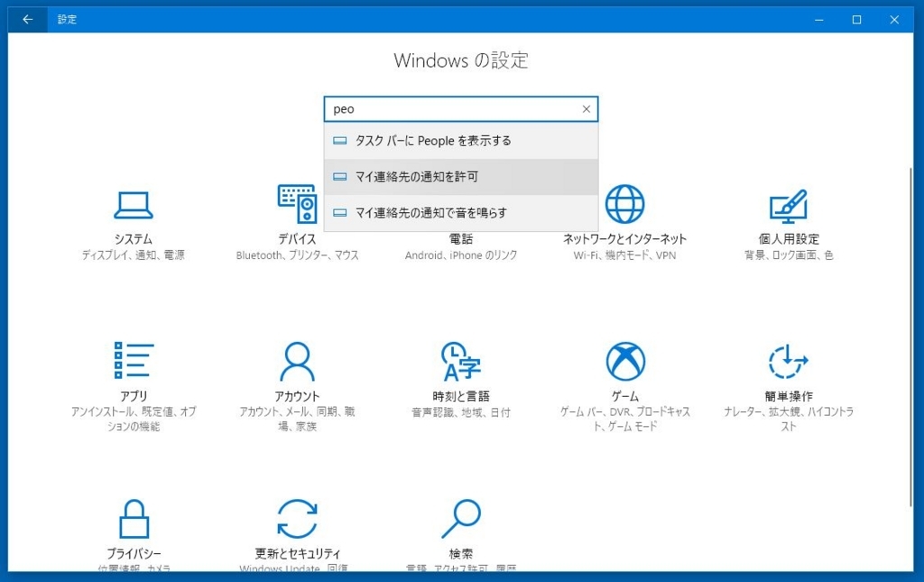Open the ゲーム Xbox icon
Image resolution: width=924 pixels, height=582 pixels.
click(625, 361)
